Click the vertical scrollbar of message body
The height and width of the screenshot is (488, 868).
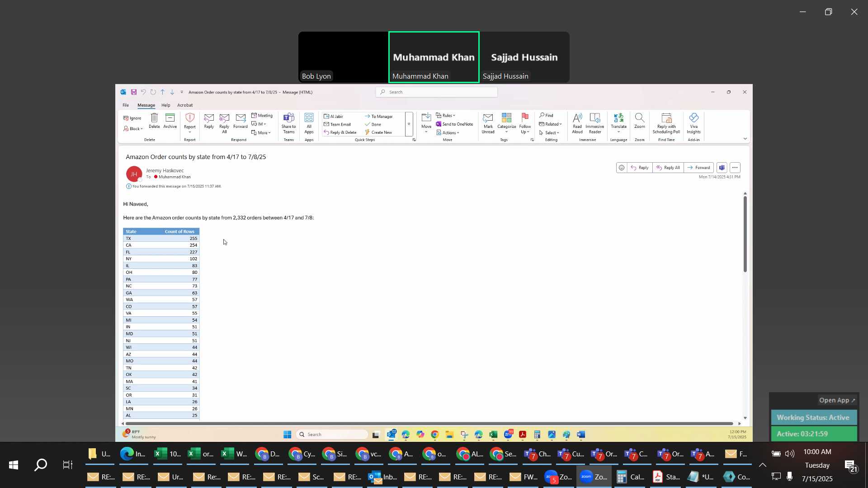coord(745,234)
